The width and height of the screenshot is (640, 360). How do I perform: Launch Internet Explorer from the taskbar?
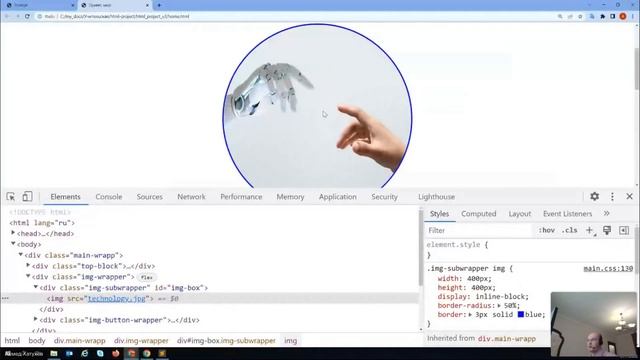click(x=84, y=353)
